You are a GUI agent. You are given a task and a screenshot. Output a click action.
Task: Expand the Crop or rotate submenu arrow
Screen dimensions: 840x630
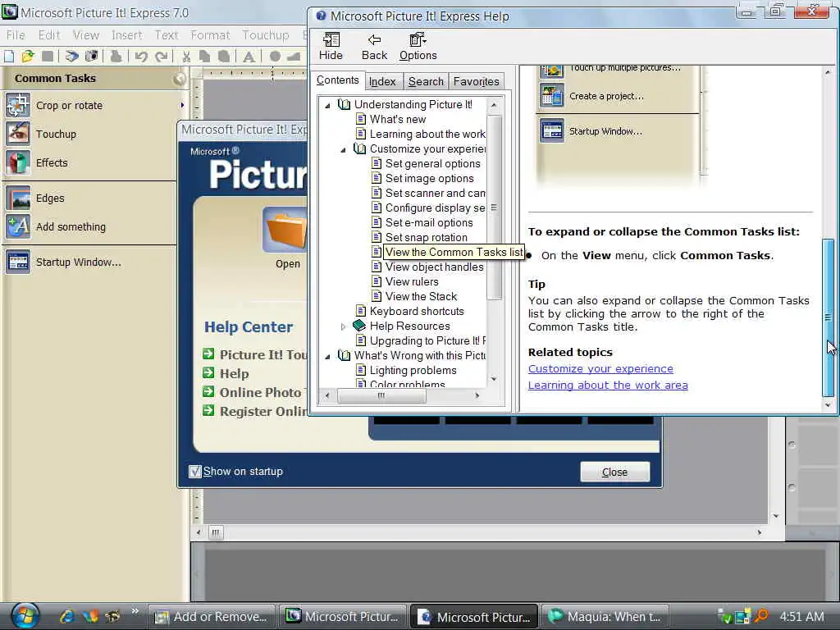[182, 106]
